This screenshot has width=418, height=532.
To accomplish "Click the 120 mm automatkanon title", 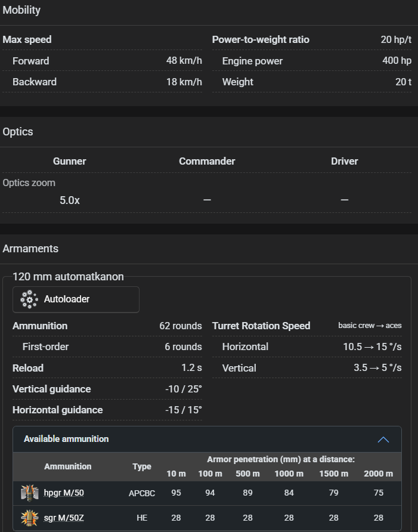I will pyautogui.click(x=68, y=277).
